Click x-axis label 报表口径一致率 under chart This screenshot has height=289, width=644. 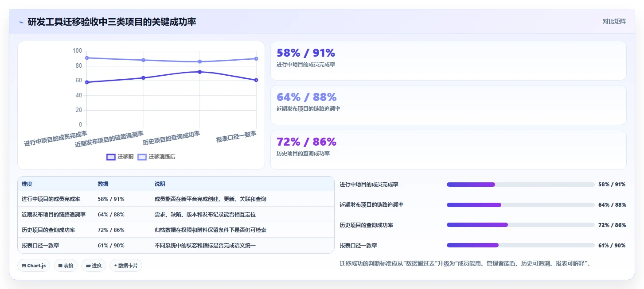coord(236,136)
